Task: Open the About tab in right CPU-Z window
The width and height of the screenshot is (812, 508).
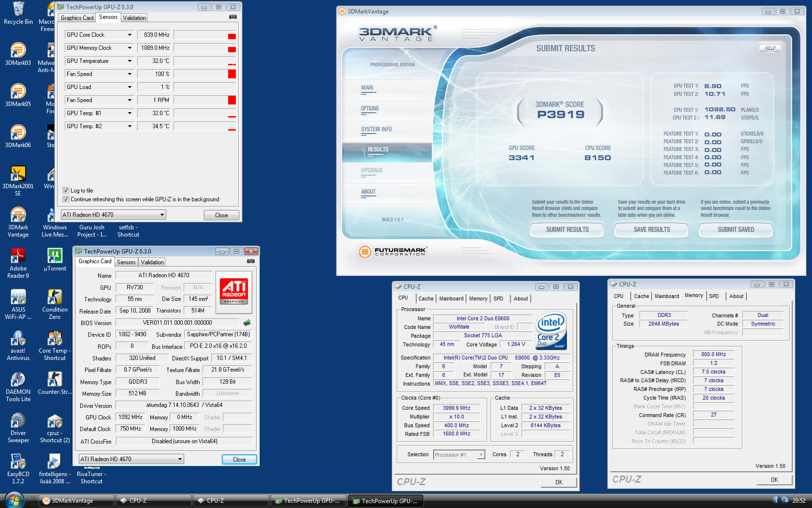Action: click(736, 296)
